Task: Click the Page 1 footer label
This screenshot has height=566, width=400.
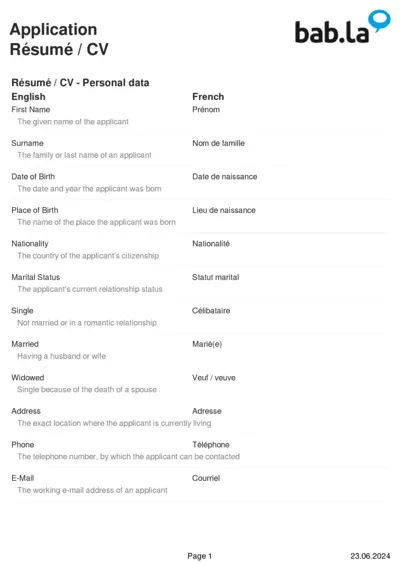Action: tap(200, 556)
